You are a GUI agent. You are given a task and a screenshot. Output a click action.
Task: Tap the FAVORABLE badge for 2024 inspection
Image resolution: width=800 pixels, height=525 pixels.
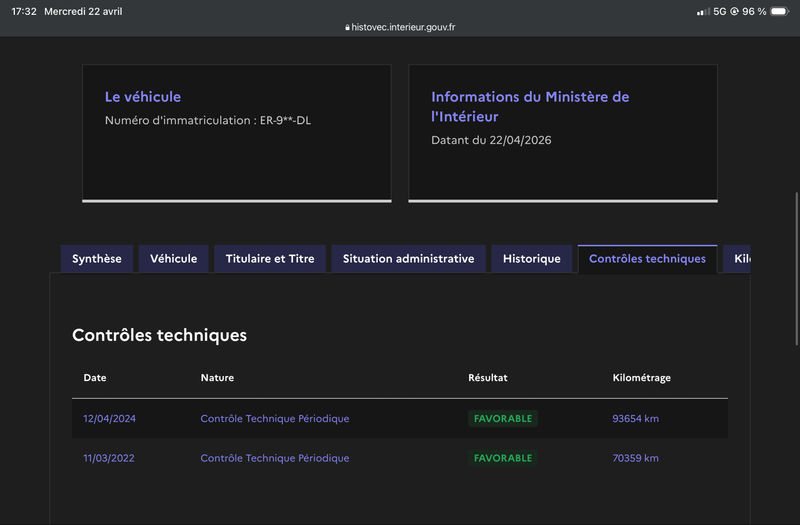[503, 418]
